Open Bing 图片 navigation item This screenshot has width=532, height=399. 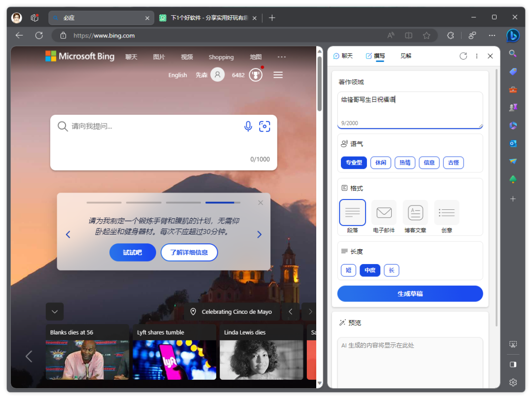pos(159,57)
